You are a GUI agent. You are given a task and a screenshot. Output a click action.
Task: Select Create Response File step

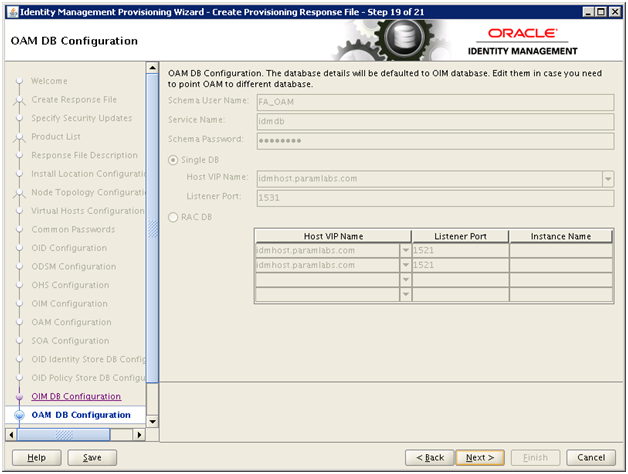point(74,99)
